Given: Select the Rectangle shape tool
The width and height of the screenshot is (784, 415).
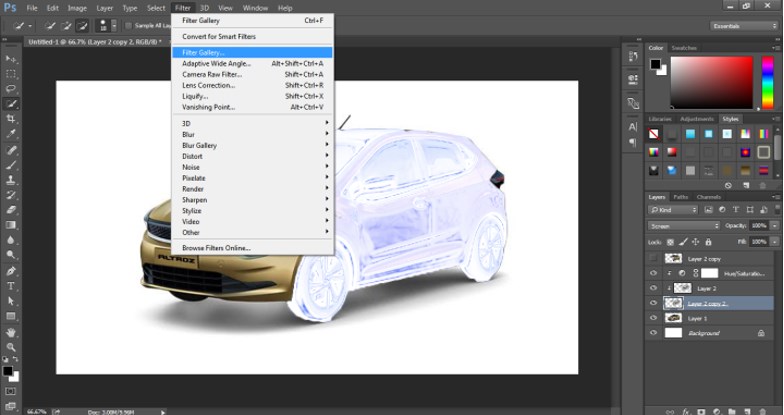Looking at the screenshot, I should 11,316.
